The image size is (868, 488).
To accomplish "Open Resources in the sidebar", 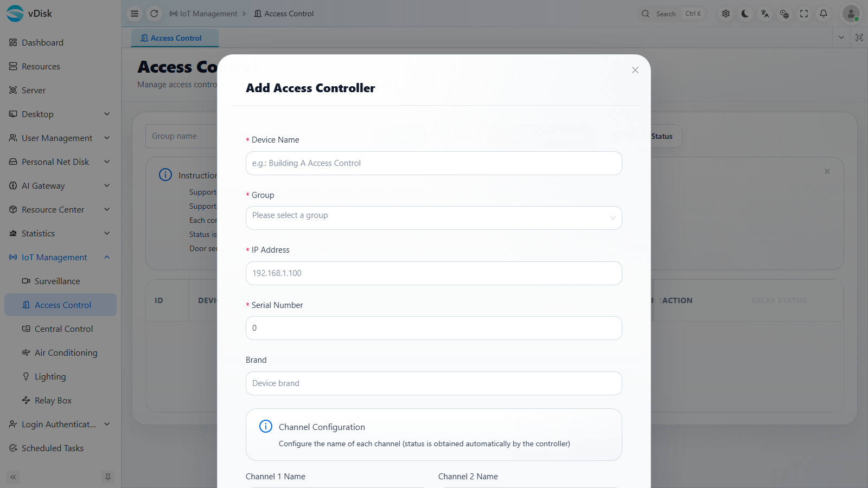I will pyautogui.click(x=60, y=66).
